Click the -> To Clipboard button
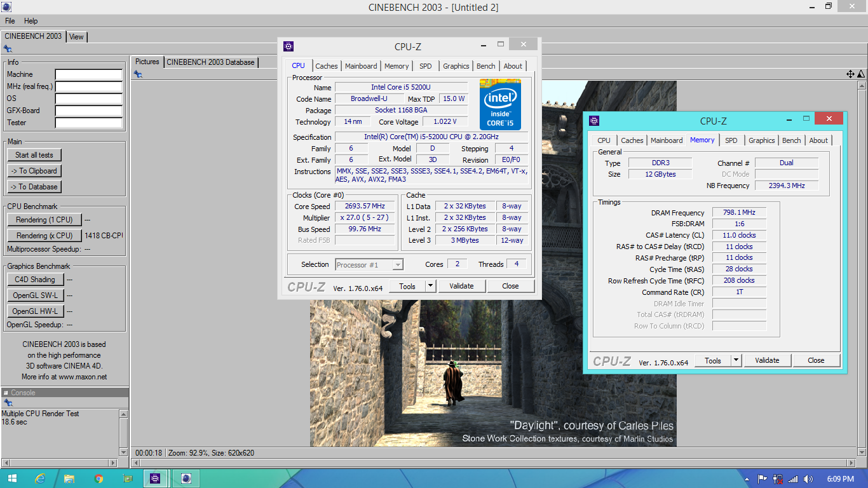Viewport: 868px width, 488px height. tap(34, 171)
